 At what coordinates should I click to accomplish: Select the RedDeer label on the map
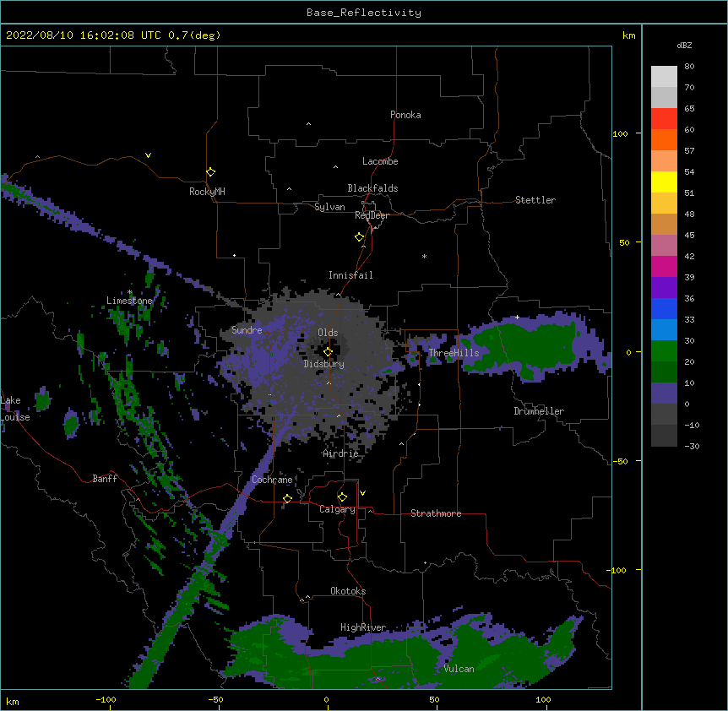click(372, 215)
